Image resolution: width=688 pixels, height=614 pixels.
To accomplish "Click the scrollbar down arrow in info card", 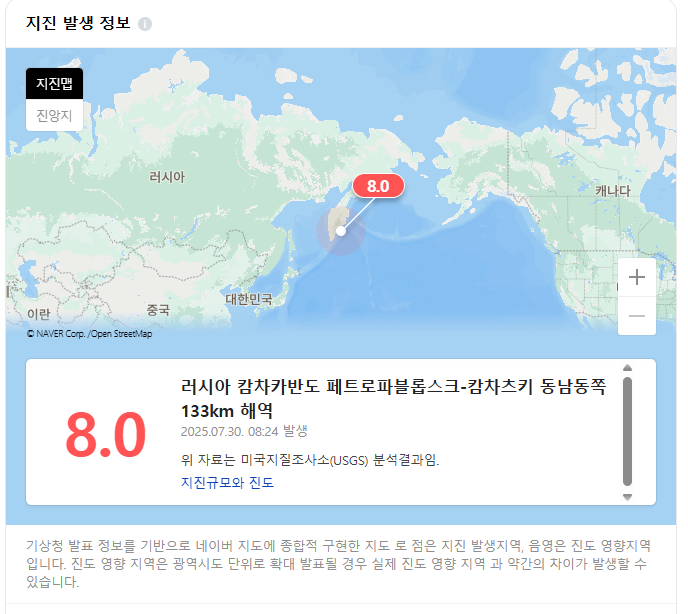I will tap(627, 497).
